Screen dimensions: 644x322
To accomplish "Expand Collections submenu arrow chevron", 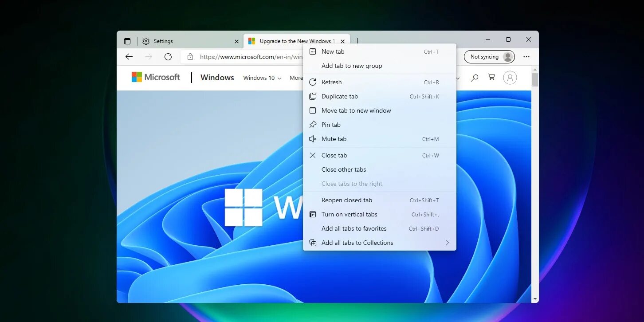I will click(447, 243).
